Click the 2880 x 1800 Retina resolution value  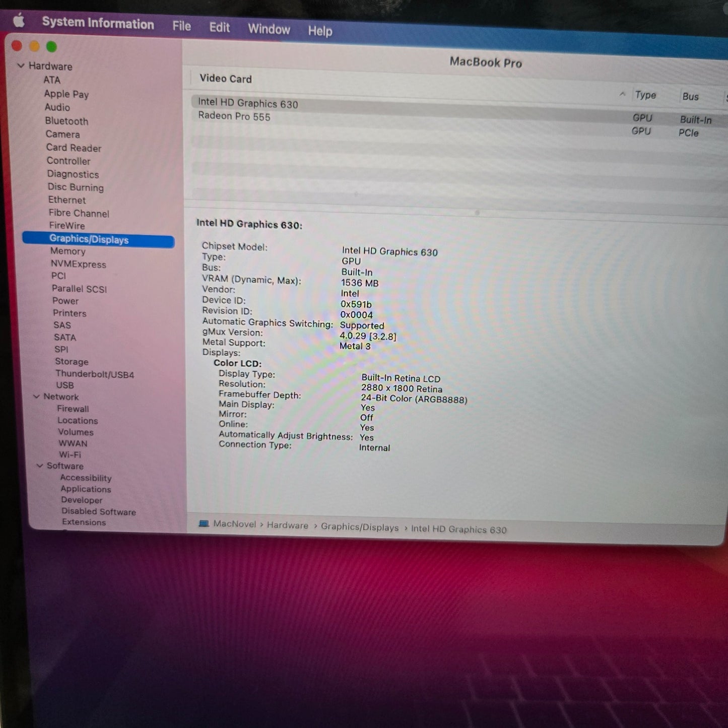tap(402, 388)
